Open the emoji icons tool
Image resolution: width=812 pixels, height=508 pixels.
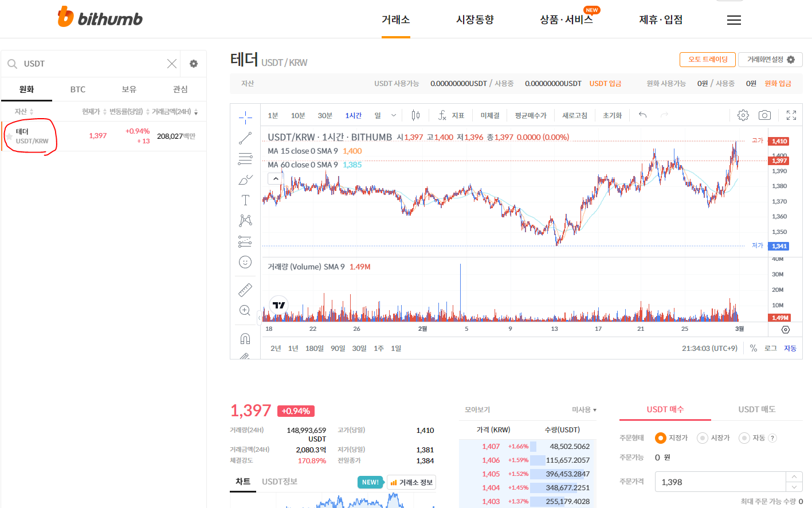[x=245, y=262]
